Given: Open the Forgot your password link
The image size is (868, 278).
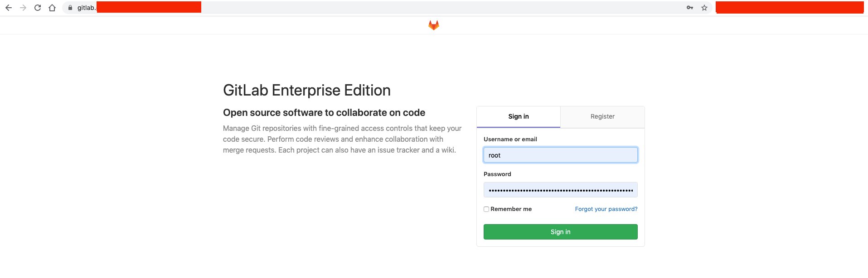Looking at the screenshot, I should [x=606, y=209].
